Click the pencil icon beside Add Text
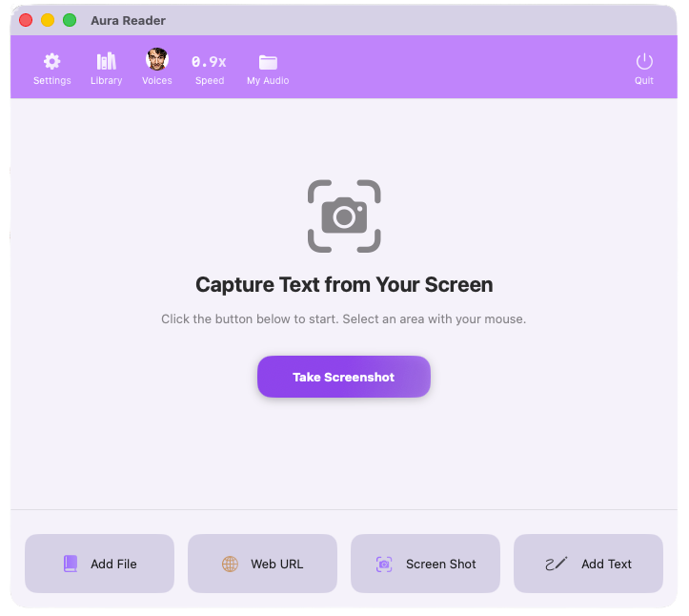 556,564
